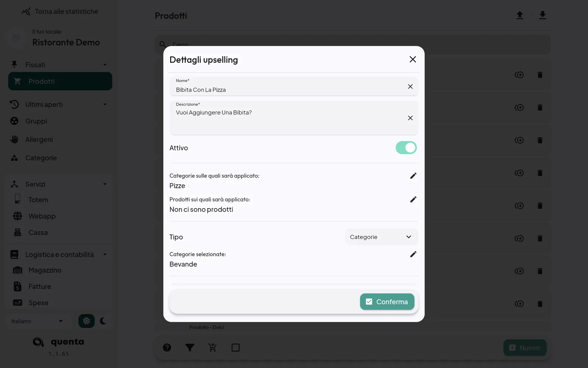This screenshot has height=368, width=588.
Task: Toggle the Attivo switch off
Action: [x=406, y=148]
